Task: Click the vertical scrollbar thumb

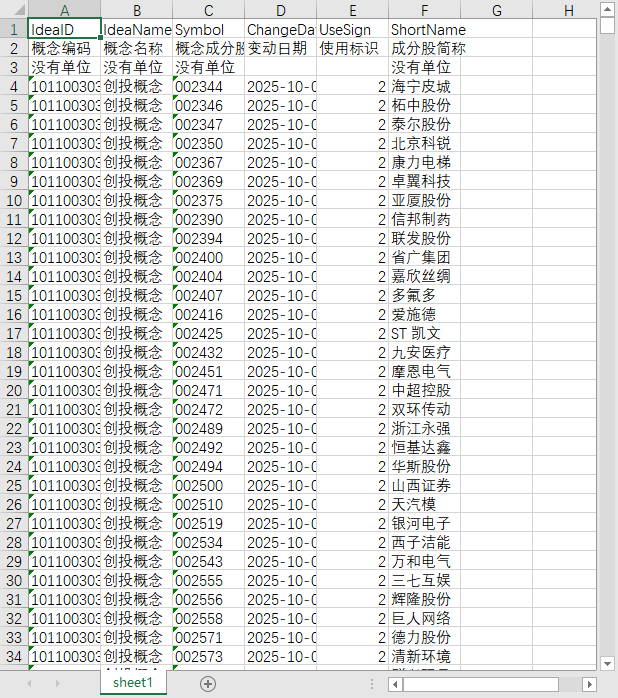Action: pyautogui.click(x=607, y=25)
